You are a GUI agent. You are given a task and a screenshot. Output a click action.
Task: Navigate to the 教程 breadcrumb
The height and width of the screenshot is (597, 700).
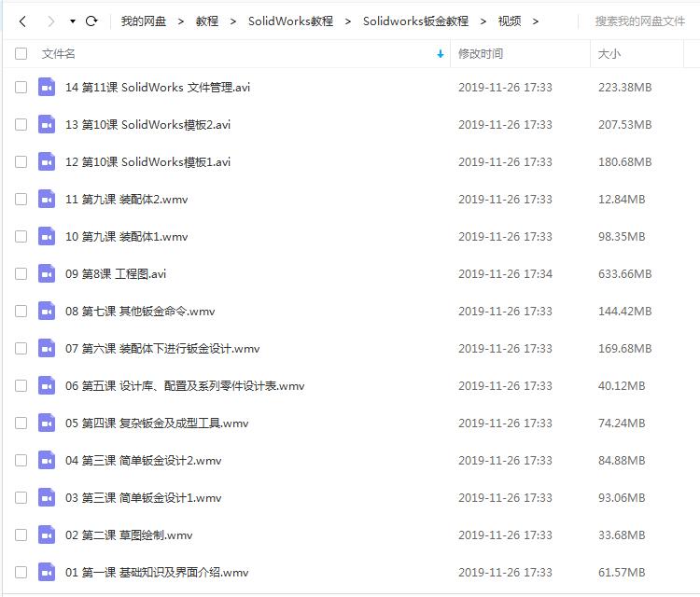click(x=206, y=21)
